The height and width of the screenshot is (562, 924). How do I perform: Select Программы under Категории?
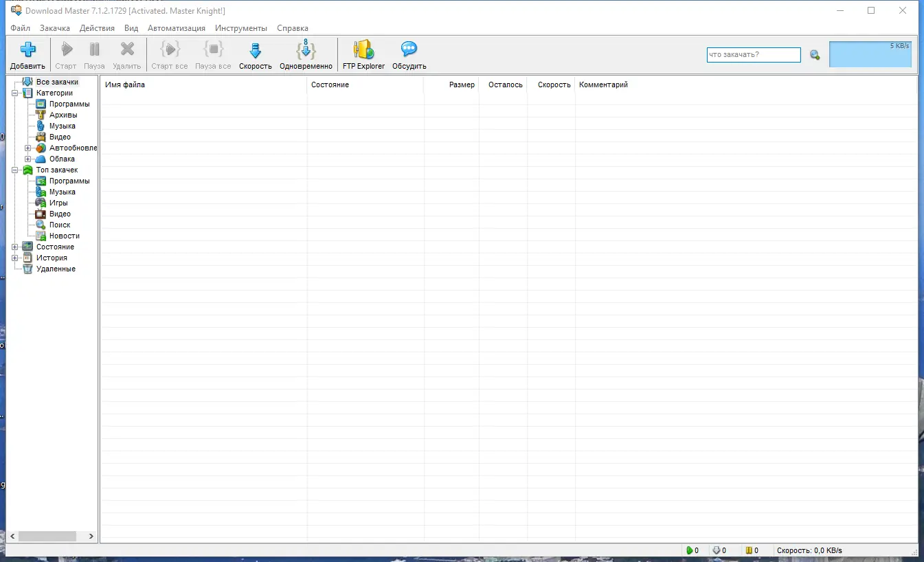point(69,104)
